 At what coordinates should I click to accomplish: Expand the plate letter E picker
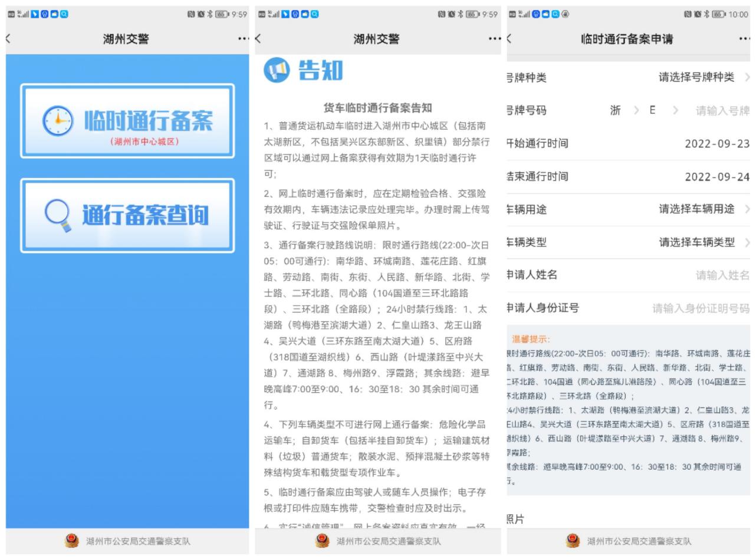pyautogui.click(x=661, y=110)
